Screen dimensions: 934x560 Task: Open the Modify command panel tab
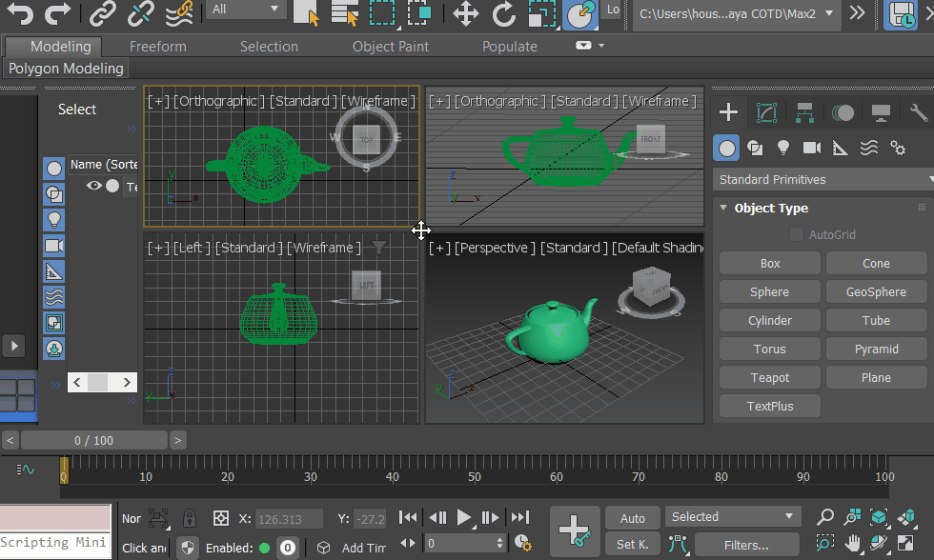(766, 113)
